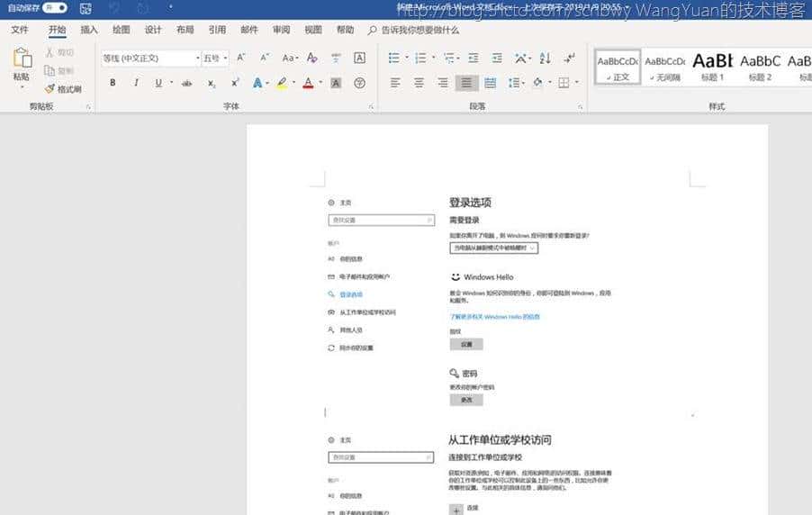Click the numbered list icon
The image size is (812, 515).
pyautogui.click(x=420, y=58)
